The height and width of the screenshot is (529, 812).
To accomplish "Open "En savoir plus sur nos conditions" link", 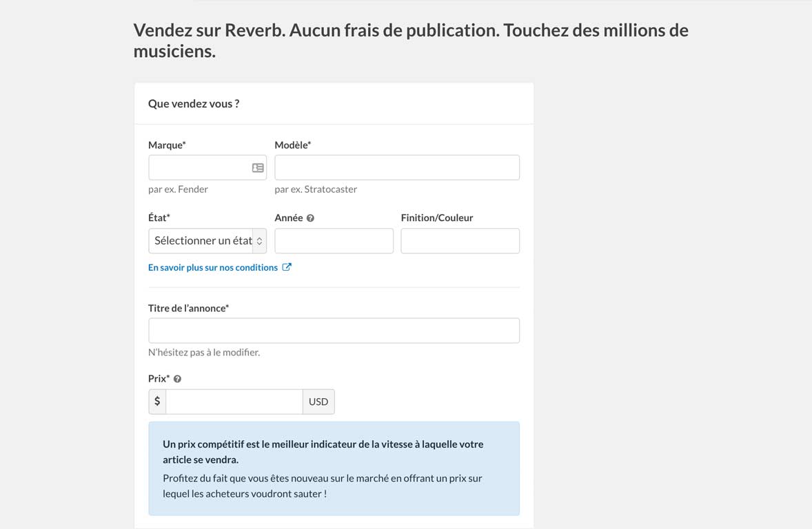I will coord(213,267).
